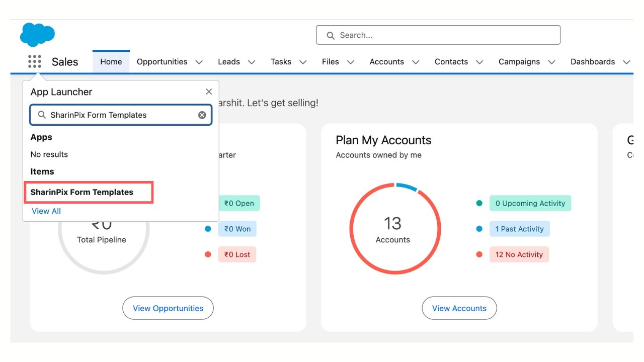Select the Home tab

coord(111,62)
